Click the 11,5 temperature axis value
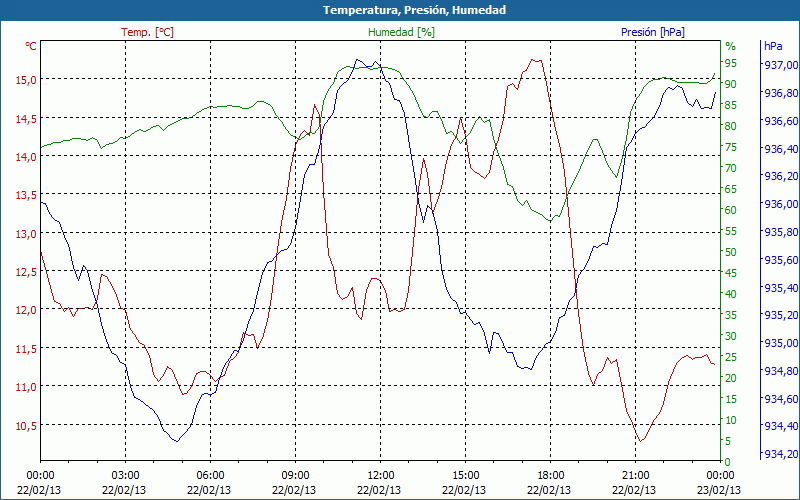Screen dimensions: 800x500 point(27,349)
